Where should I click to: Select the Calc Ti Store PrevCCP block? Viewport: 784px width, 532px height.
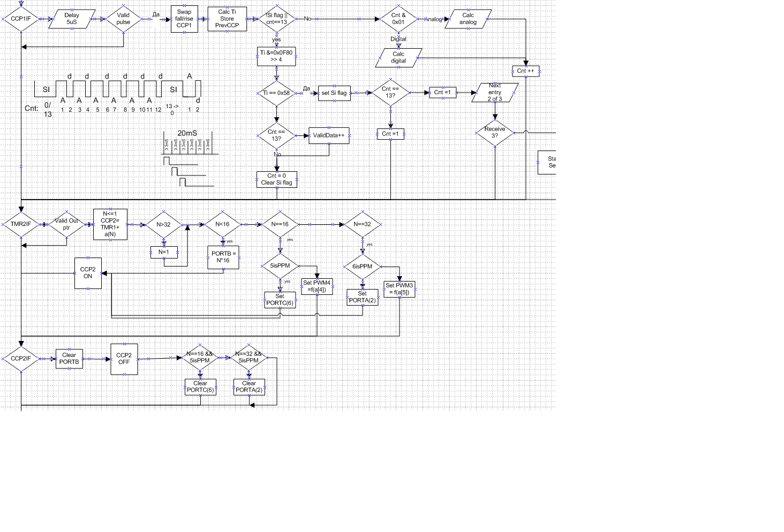[x=227, y=19]
